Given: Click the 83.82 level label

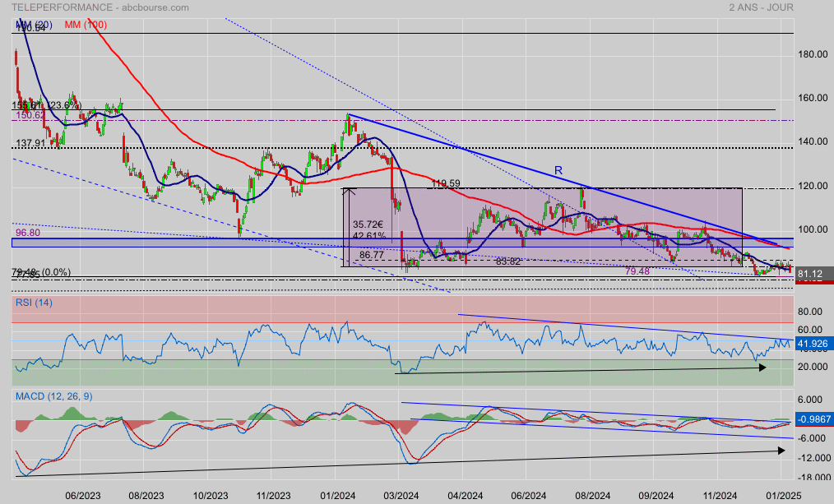Looking at the screenshot, I should [x=508, y=261].
